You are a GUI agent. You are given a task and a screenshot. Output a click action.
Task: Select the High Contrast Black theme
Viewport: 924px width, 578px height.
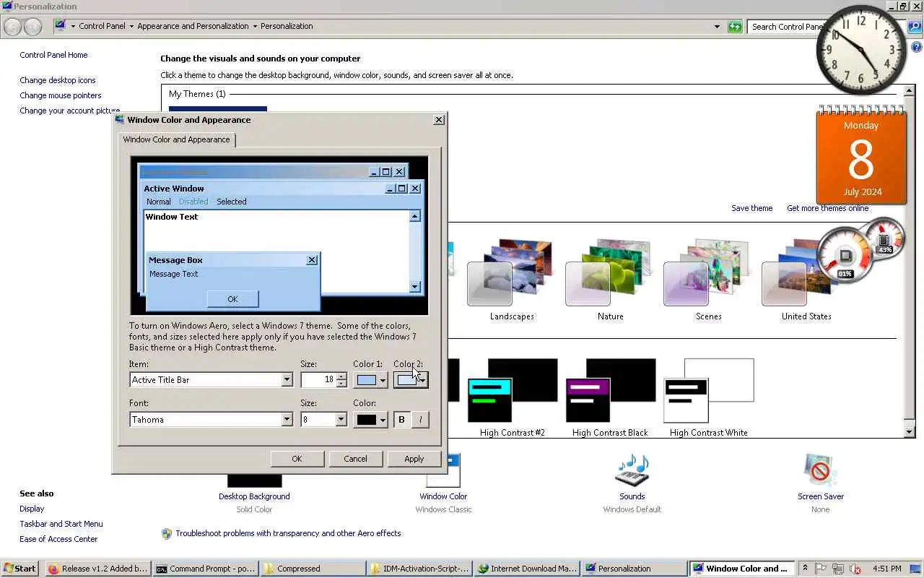(x=610, y=397)
